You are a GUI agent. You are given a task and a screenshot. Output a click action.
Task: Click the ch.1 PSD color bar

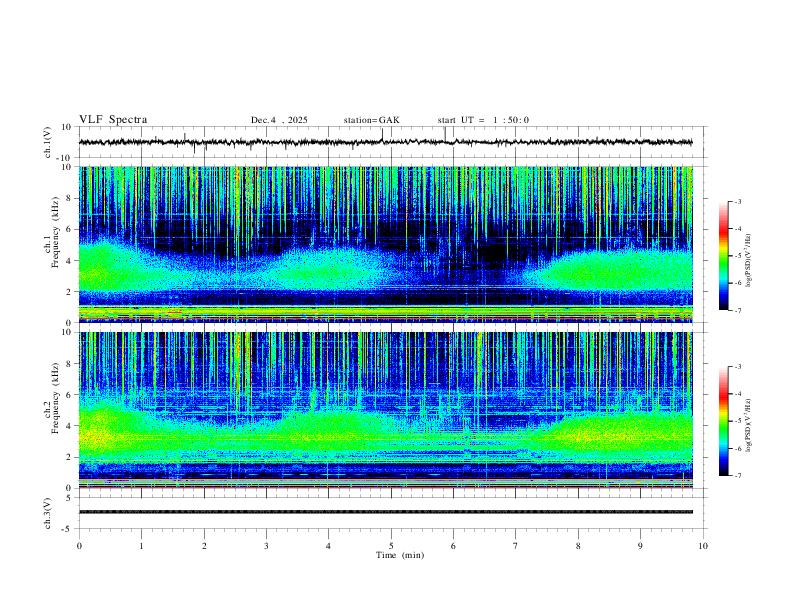[x=723, y=256]
